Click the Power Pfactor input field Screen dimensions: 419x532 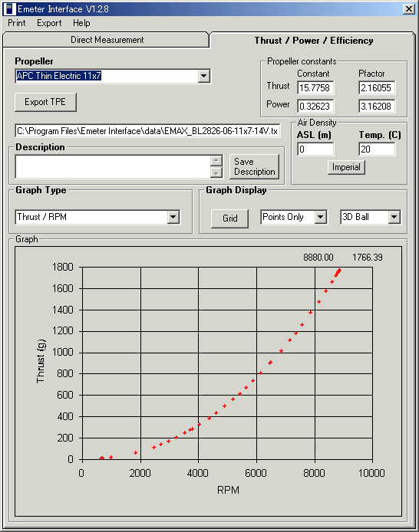point(377,107)
